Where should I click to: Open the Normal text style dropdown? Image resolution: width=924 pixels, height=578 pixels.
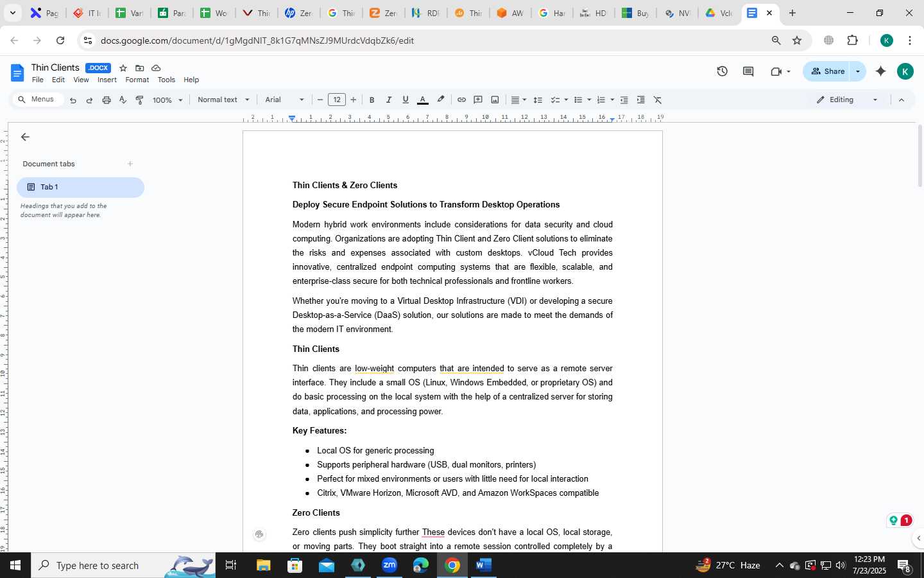click(x=223, y=100)
